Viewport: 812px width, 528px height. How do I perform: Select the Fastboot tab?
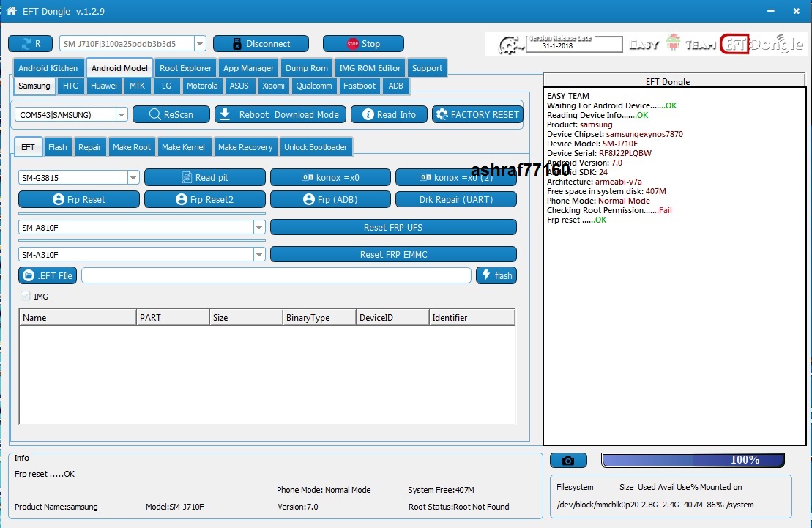[x=360, y=86]
